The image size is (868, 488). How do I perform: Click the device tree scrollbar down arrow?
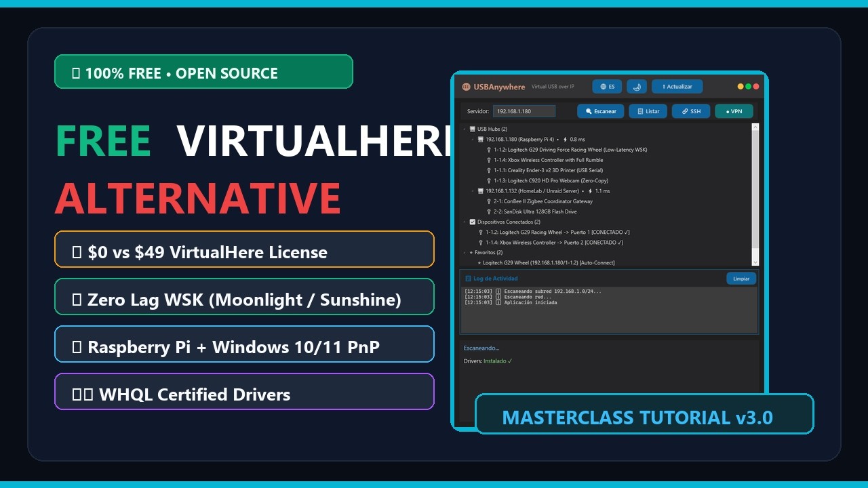click(x=755, y=263)
